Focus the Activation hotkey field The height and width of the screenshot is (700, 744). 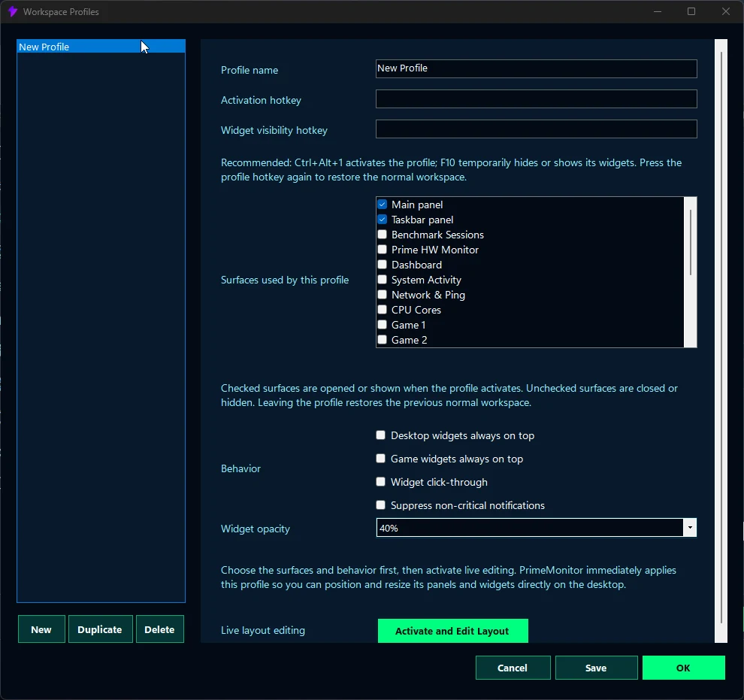point(536,98)
